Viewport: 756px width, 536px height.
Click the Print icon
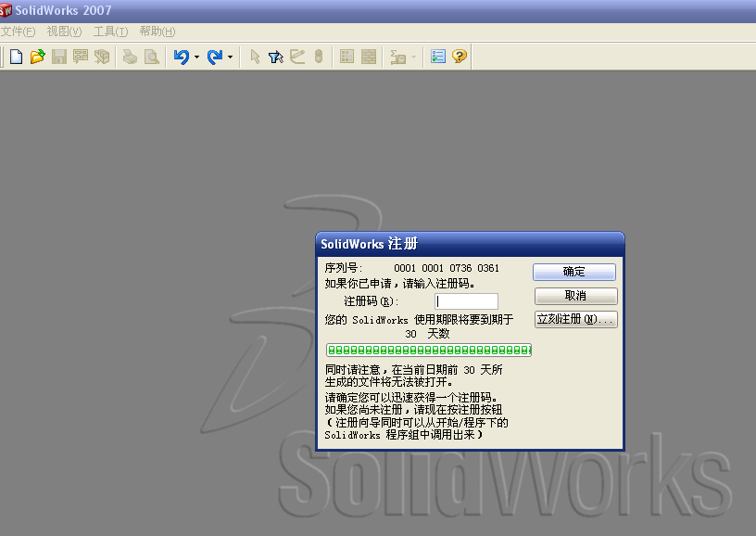click(130, 57)
